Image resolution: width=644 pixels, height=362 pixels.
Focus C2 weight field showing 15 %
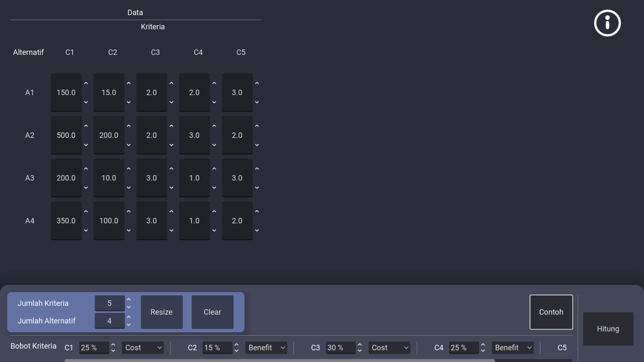coord(217,348)
